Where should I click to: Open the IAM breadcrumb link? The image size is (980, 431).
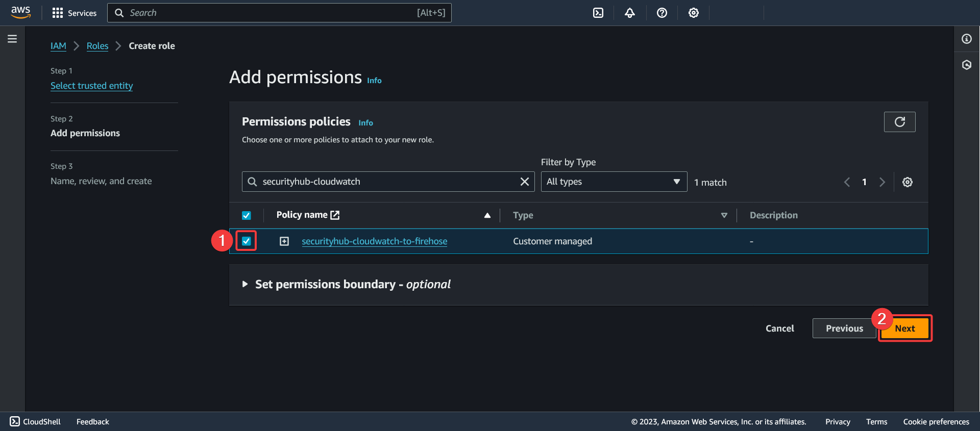(58, 46)
